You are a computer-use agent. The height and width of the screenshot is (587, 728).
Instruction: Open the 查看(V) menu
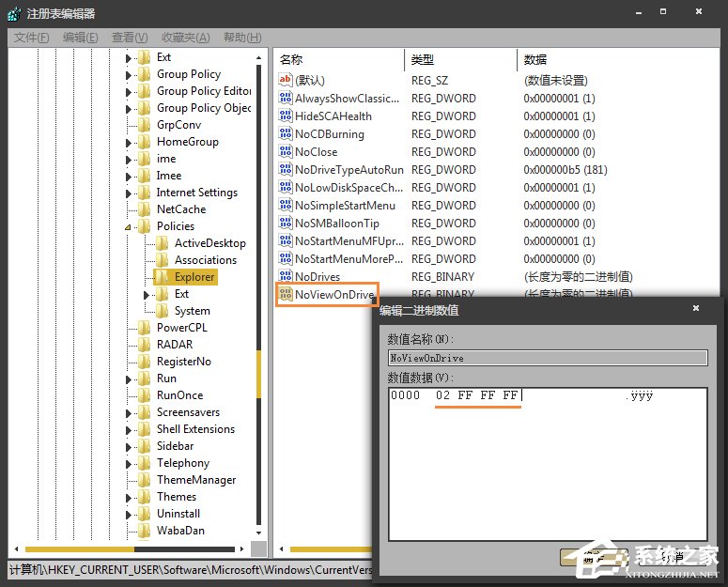(x=130, y=38)
